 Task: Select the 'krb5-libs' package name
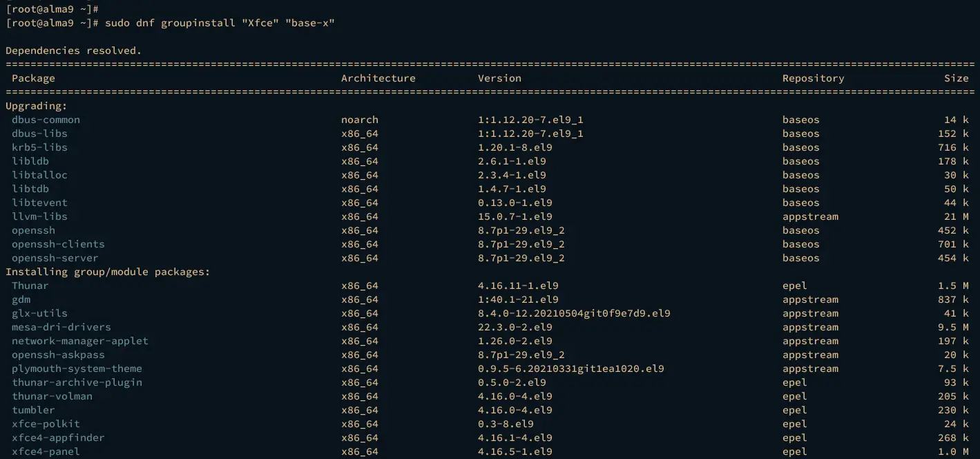tap(39, 147)
